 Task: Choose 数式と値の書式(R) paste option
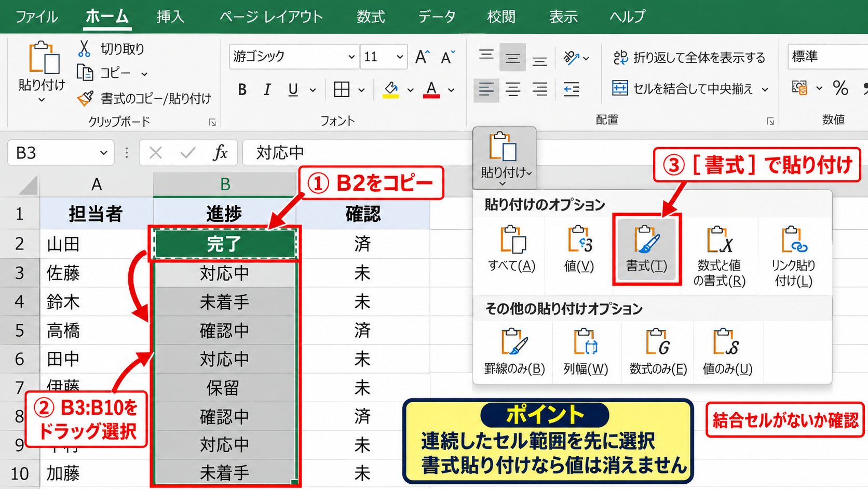[719, 256]
